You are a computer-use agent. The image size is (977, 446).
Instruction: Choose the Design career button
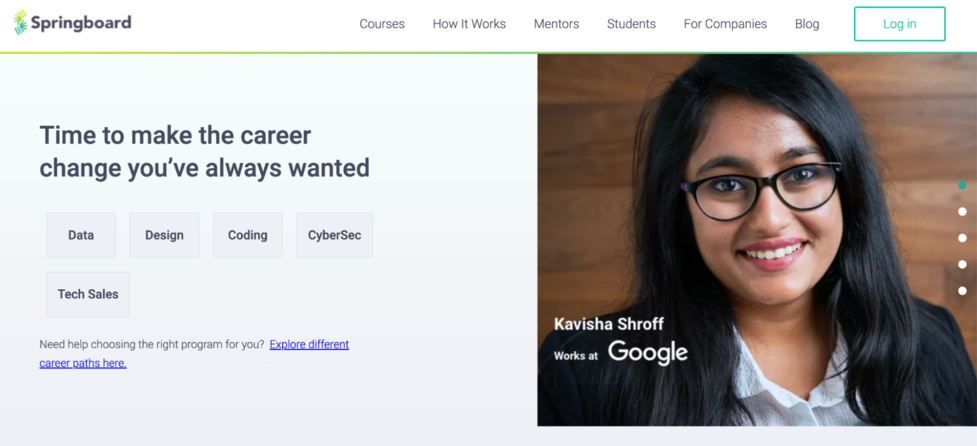pyautogui.click(x=164, y=235)
